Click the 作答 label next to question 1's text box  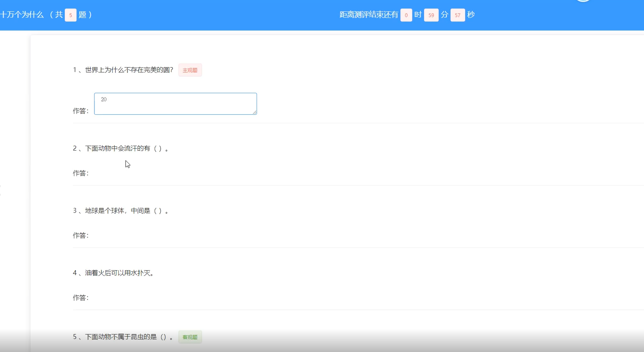point(81,111)
